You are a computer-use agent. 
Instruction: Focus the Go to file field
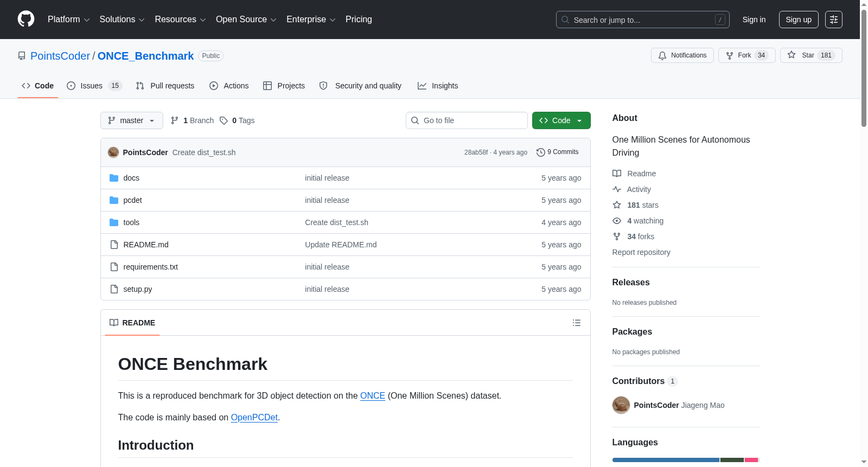[x=467, y=120]
